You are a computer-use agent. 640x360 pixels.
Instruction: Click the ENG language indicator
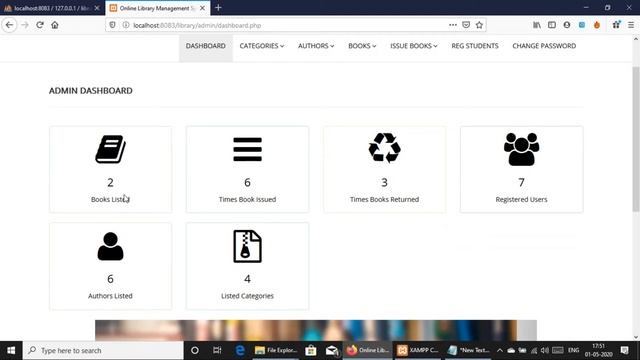tap(573, 350)
